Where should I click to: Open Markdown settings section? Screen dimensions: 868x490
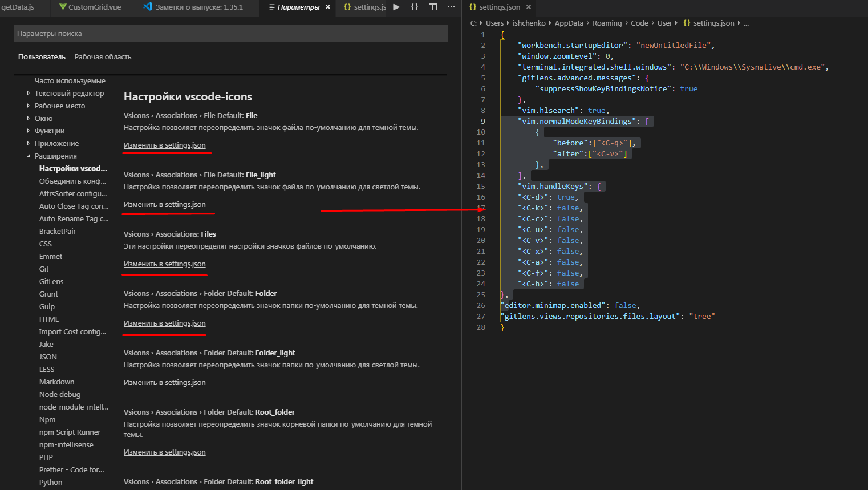pyautogui.click(x=56, y=382)
